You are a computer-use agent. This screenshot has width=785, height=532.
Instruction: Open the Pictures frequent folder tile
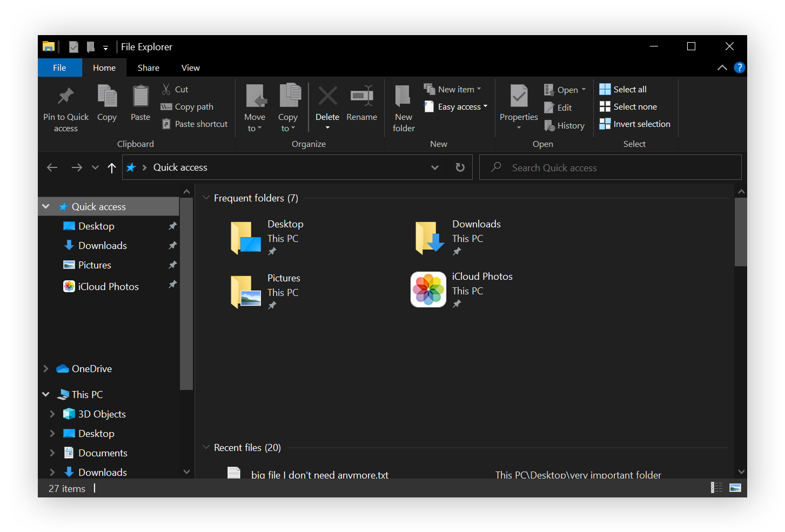coord(266,291)
